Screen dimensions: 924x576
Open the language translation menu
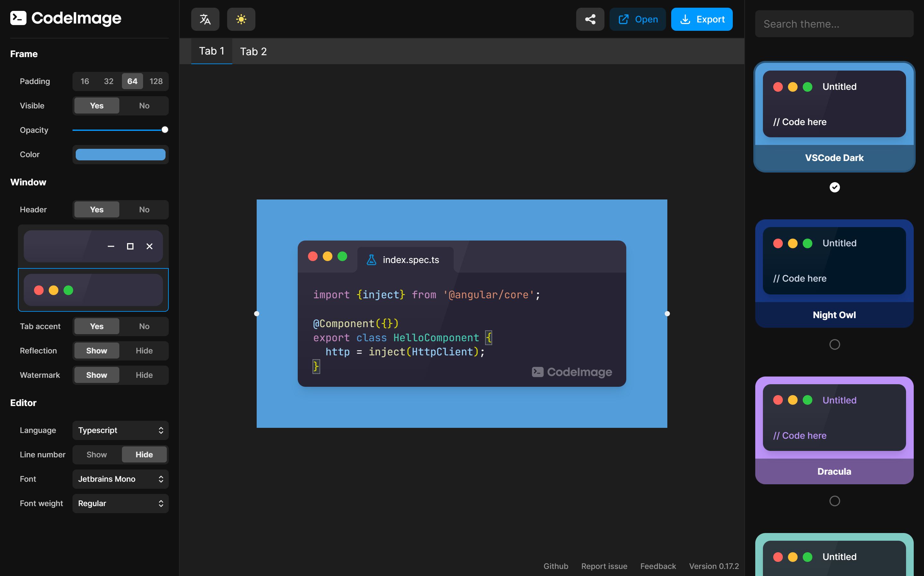click(x=205, y=19)
